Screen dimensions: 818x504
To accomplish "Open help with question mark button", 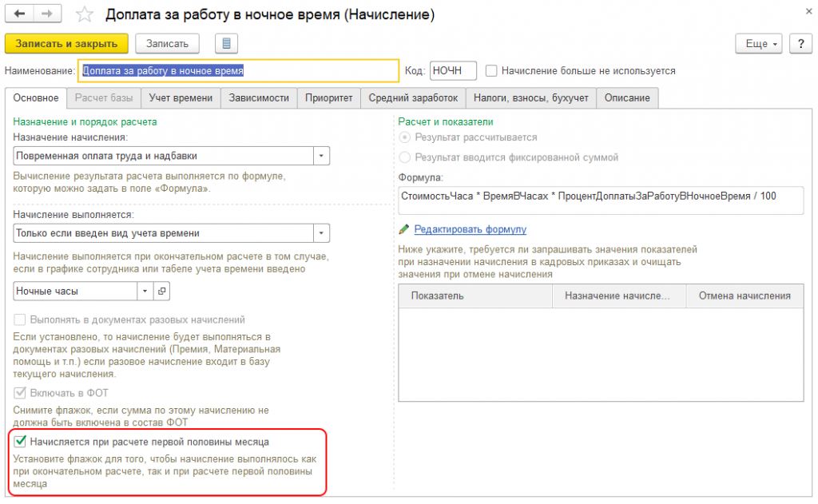I will (x=799, y=44).
